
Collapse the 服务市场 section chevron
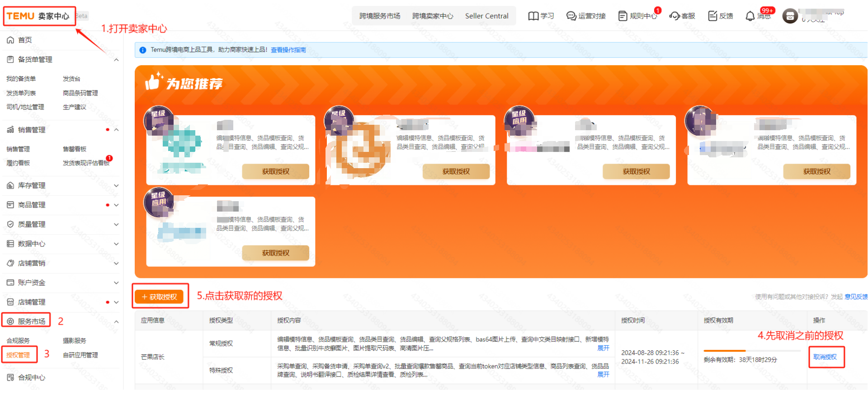point(116,321)
